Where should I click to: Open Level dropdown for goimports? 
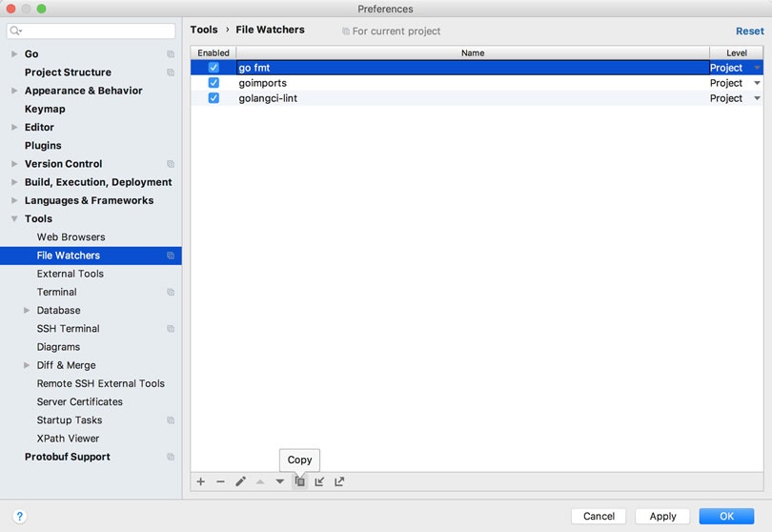click(x=758, y=83)
